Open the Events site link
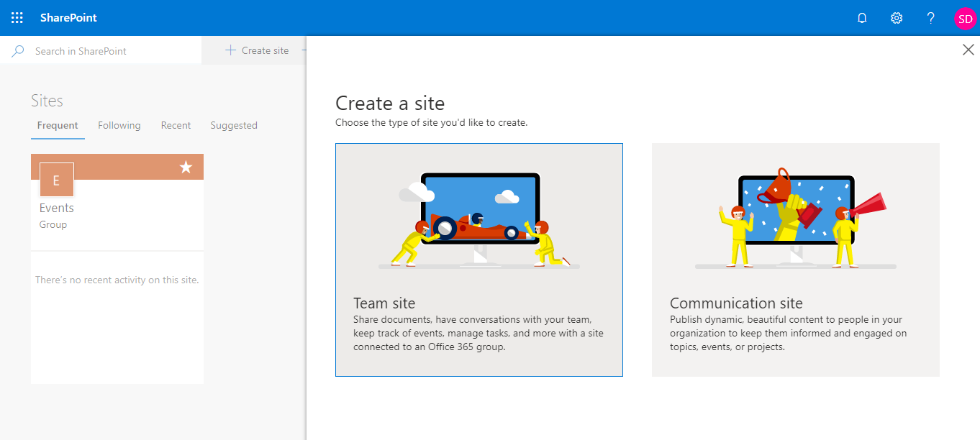This screenshot has width=980, height=440. (56, 208)
